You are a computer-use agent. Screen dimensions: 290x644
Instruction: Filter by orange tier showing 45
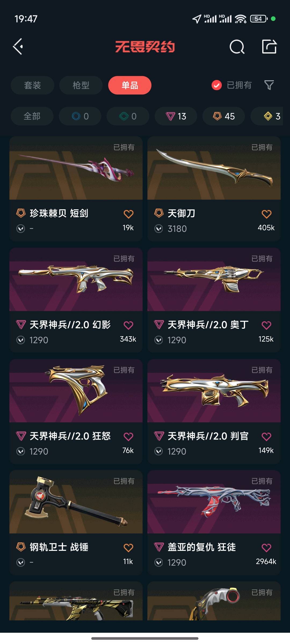[224, 116]
